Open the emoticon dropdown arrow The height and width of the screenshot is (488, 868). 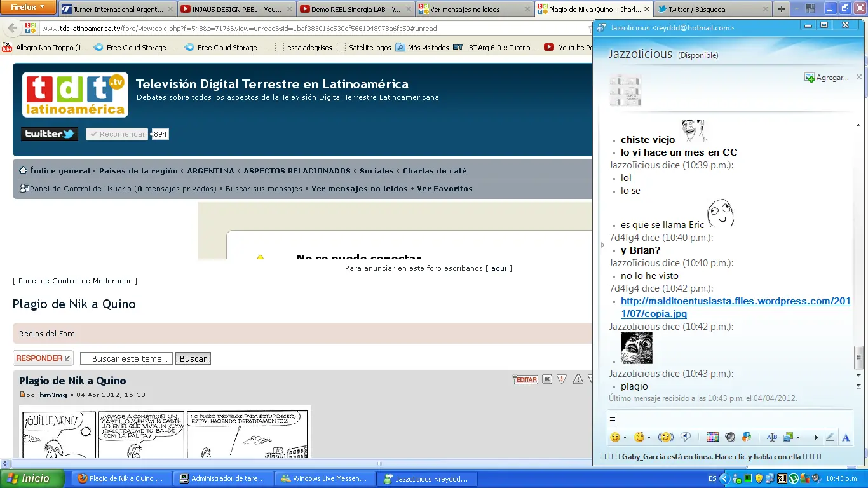point(625,438)
